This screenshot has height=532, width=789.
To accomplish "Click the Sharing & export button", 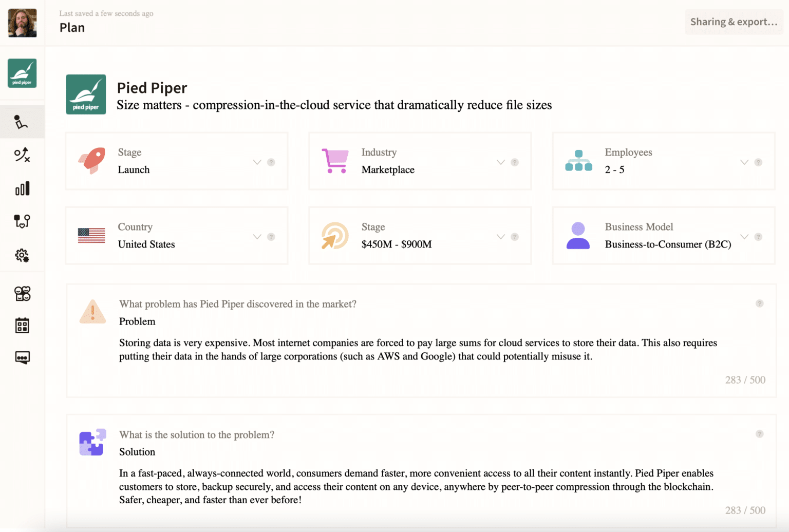I will pyautogui.click(x=733, y=22).
